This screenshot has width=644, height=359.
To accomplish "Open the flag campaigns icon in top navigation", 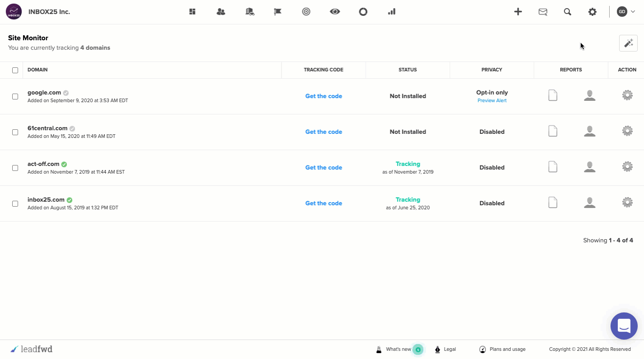I will [277, 12].
